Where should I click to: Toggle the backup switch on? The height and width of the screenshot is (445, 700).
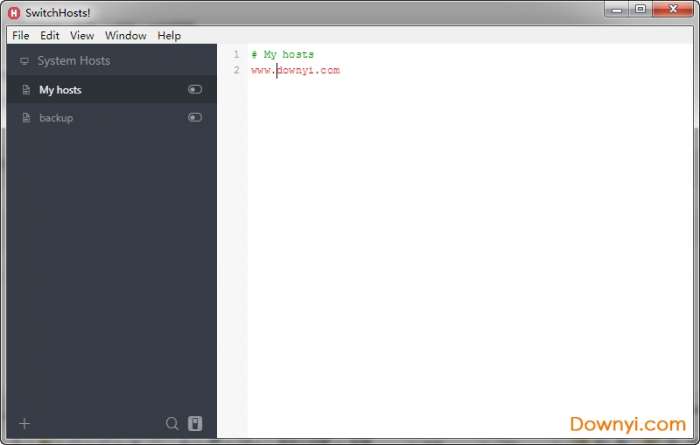pos(195,117)
